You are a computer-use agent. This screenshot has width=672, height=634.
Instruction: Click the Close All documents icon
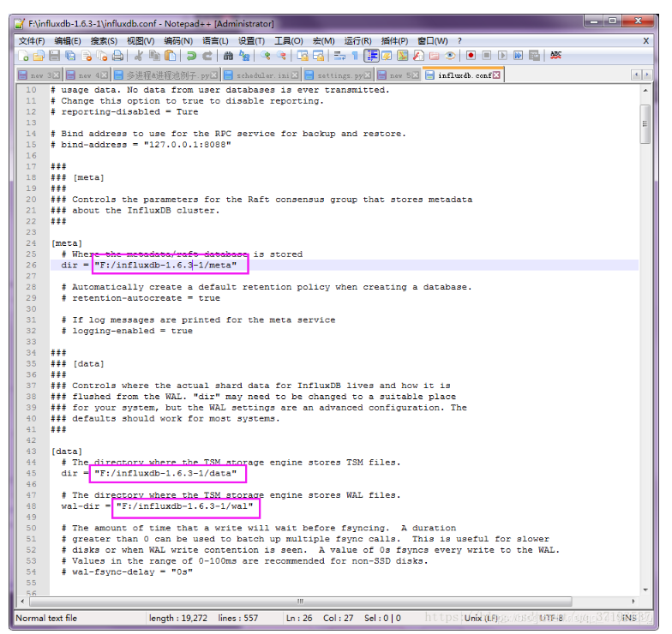102,56
